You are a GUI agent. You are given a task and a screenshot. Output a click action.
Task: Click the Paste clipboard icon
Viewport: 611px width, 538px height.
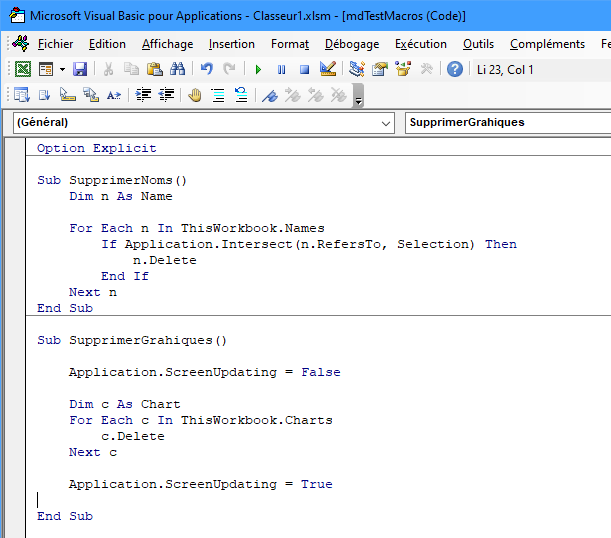155,69
